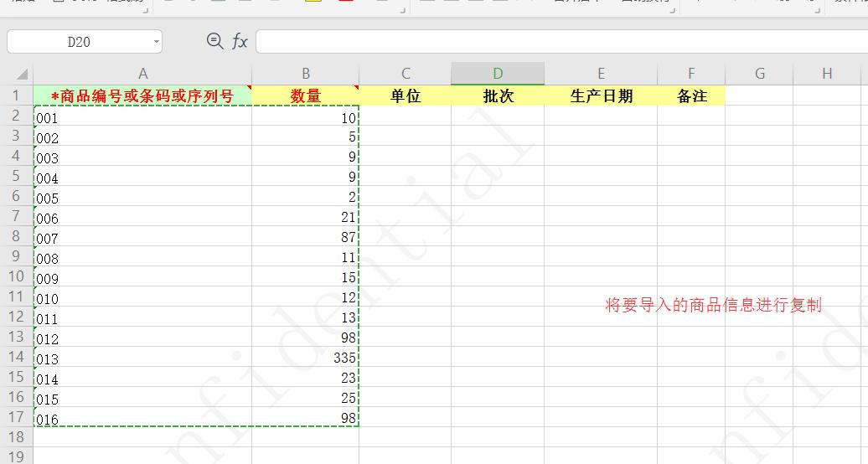Click quantity cell with value 5
Viewport: 868px width, 464px height.
pyautogui.click(x=306, y=136)
